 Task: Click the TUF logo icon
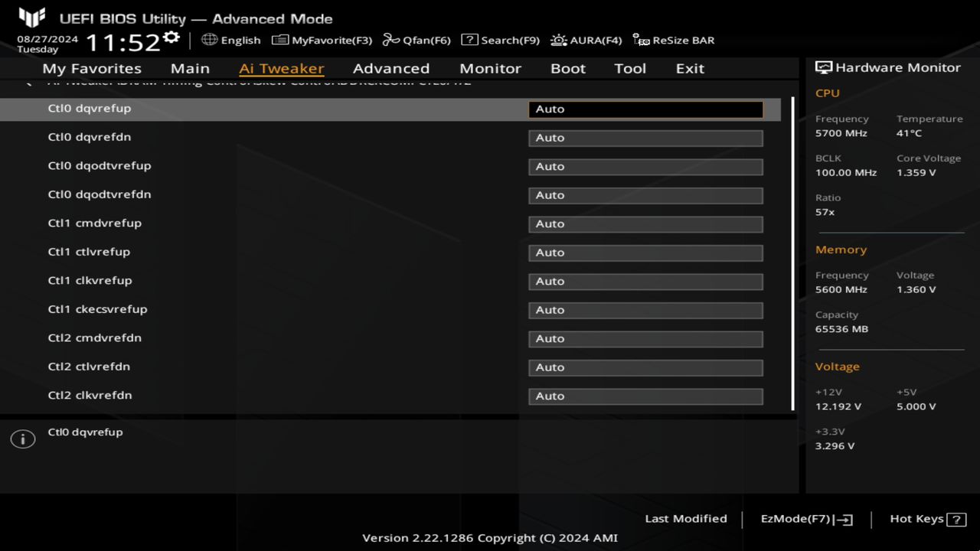[x=32, y=18]
